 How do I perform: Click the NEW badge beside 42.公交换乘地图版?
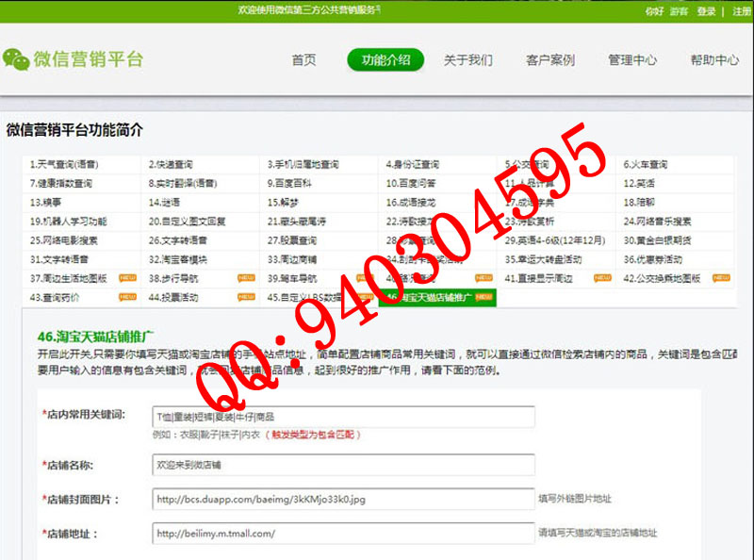721,279
